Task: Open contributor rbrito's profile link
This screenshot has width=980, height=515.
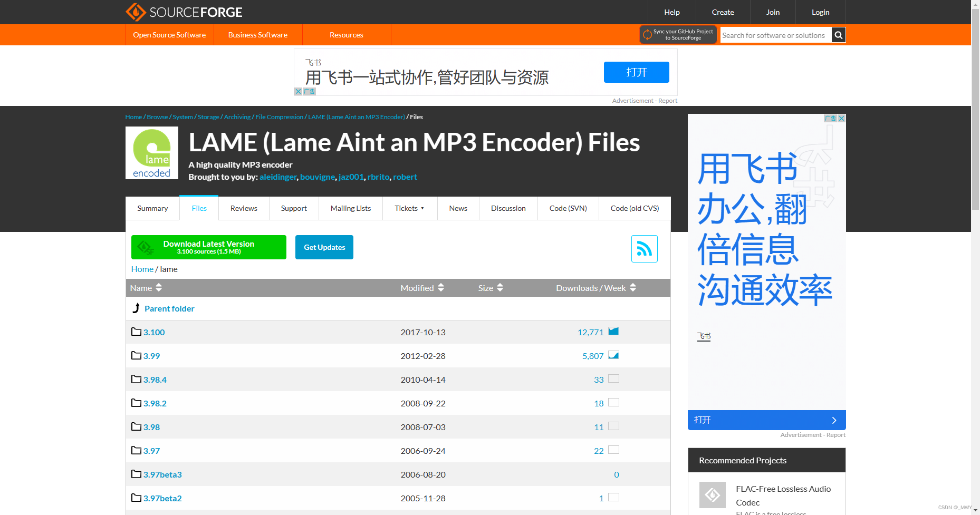Action: [378, 177]
